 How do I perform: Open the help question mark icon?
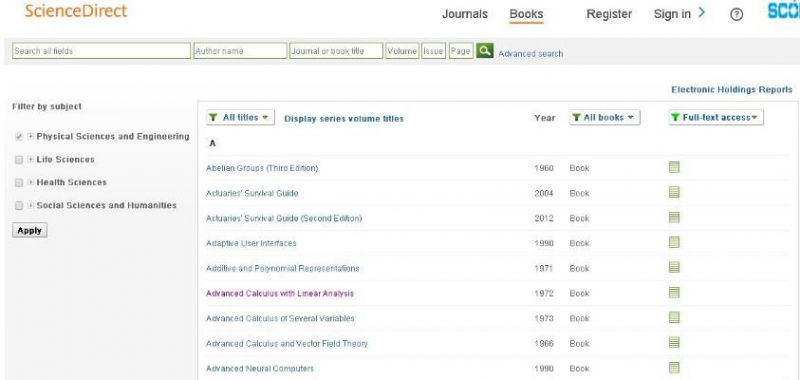(736, 15)
